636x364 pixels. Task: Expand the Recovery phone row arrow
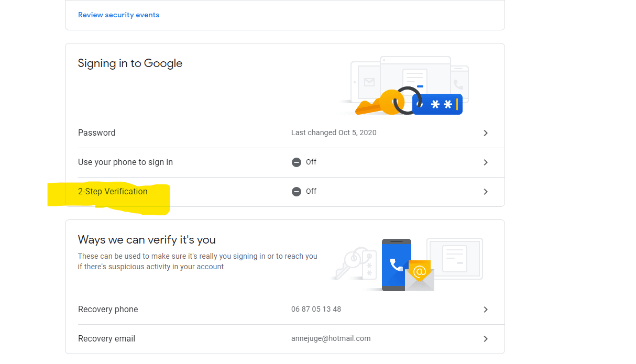point(486,310)
